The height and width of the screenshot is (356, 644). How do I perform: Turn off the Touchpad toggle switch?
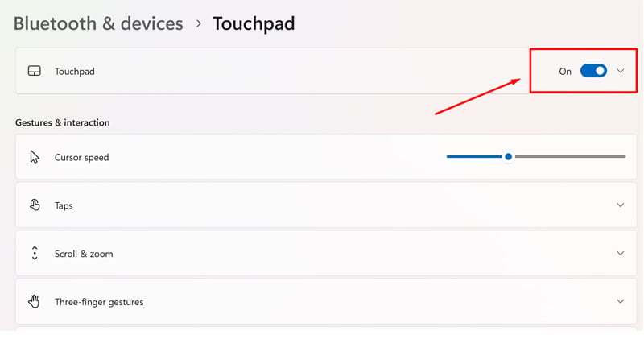point(593,71)
